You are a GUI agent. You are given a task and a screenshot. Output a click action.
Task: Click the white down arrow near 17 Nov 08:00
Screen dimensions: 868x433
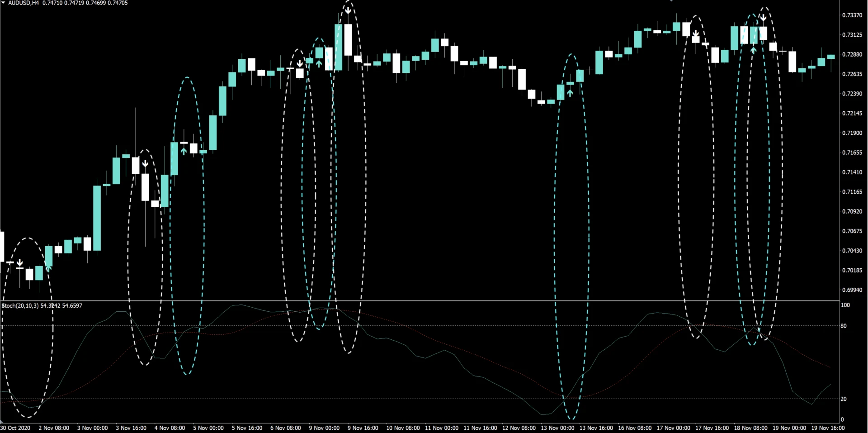point(696,33)
